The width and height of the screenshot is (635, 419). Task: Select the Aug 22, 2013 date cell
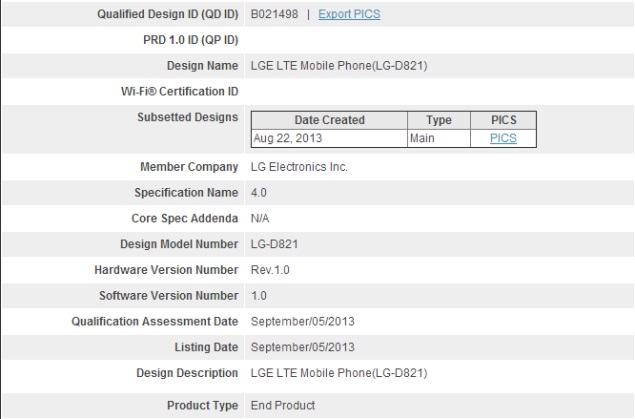click(x=285, y=138)
